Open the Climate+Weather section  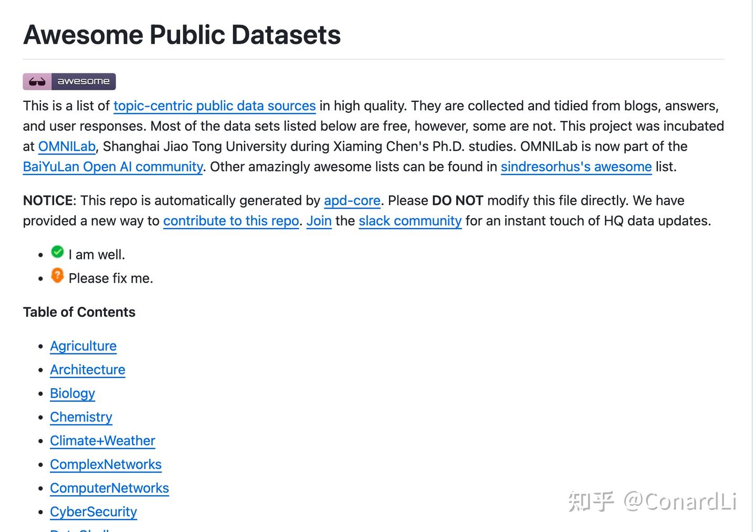(102, 441)
